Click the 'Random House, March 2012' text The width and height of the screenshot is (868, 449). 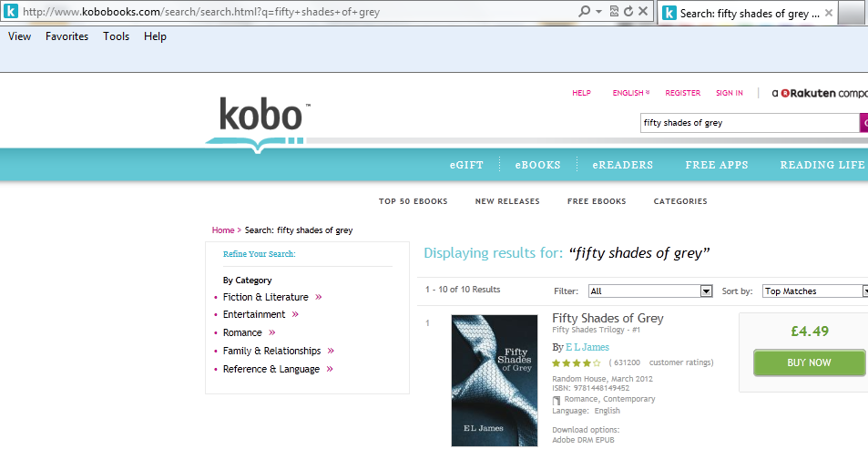point(602,379)
